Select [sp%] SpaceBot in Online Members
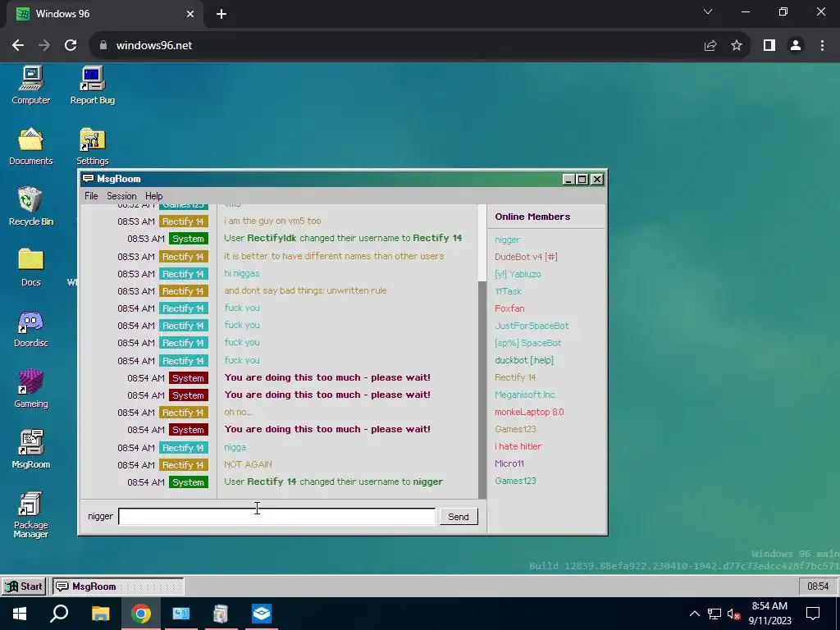This screenshot has height=630, width=840. [x=527, y=343]
